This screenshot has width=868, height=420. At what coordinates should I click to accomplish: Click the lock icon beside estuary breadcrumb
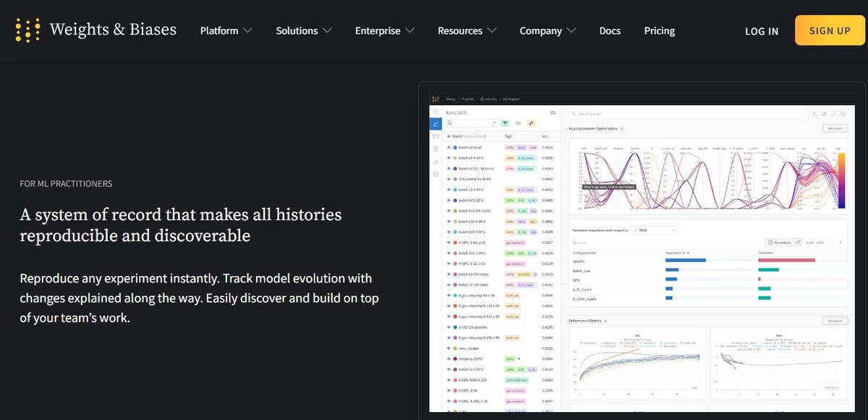click(x=482, y=98)
